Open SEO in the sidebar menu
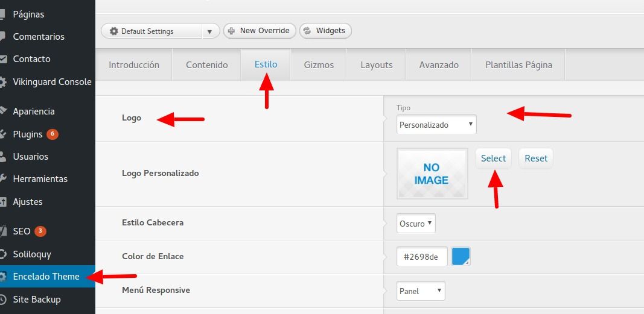The height and width of the screenshot is (314, 644). point(22,231)
